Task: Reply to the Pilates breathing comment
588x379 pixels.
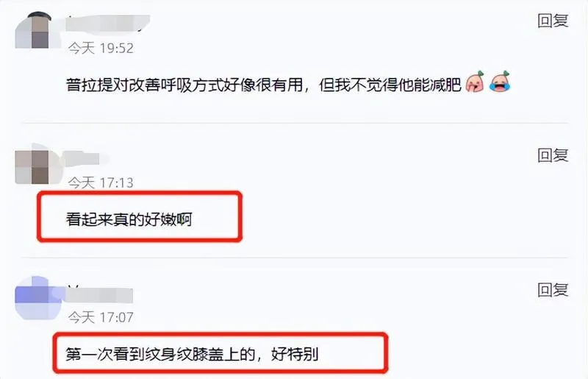Action: click(553, 21)
